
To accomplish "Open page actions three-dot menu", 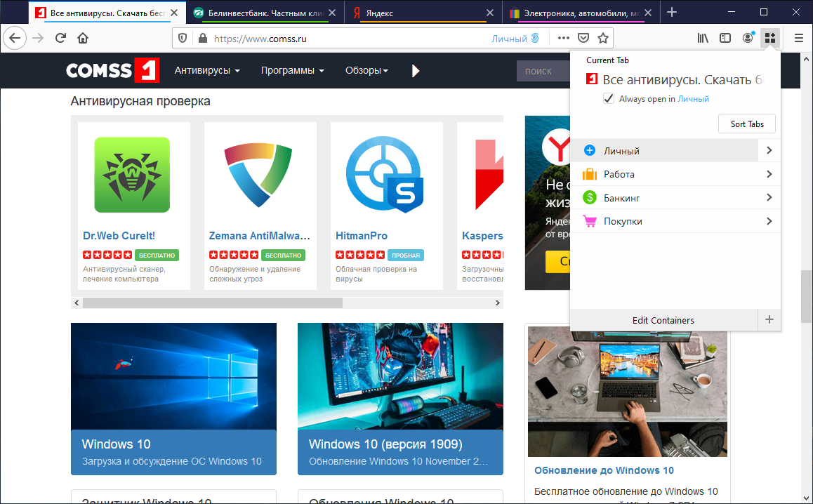I will pyautogui.click(x=564, y=38).
